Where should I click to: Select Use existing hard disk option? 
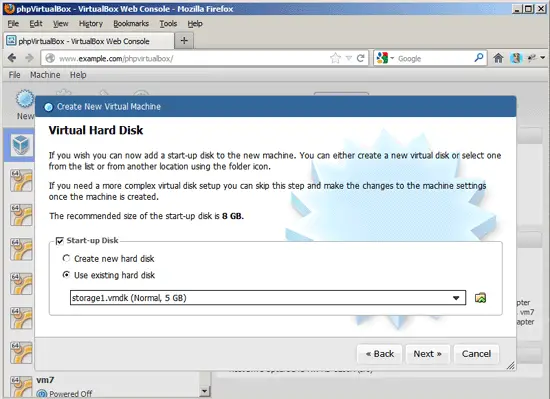(66, 275)
